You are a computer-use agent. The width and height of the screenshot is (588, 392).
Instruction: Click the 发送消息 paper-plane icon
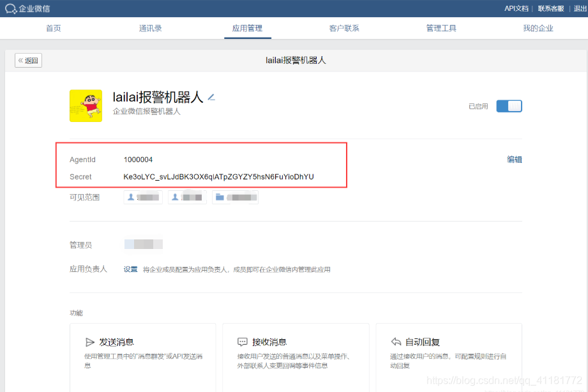[x=89, y=342]
